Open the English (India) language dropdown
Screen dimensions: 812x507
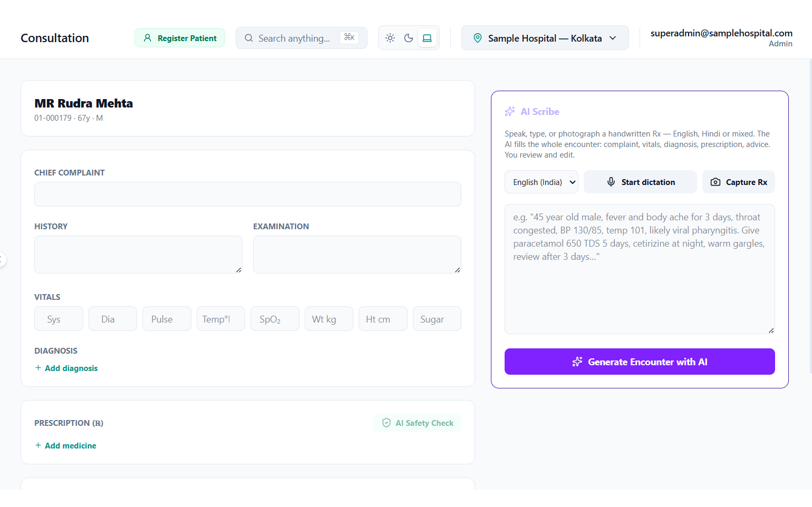tap(542, 182)
